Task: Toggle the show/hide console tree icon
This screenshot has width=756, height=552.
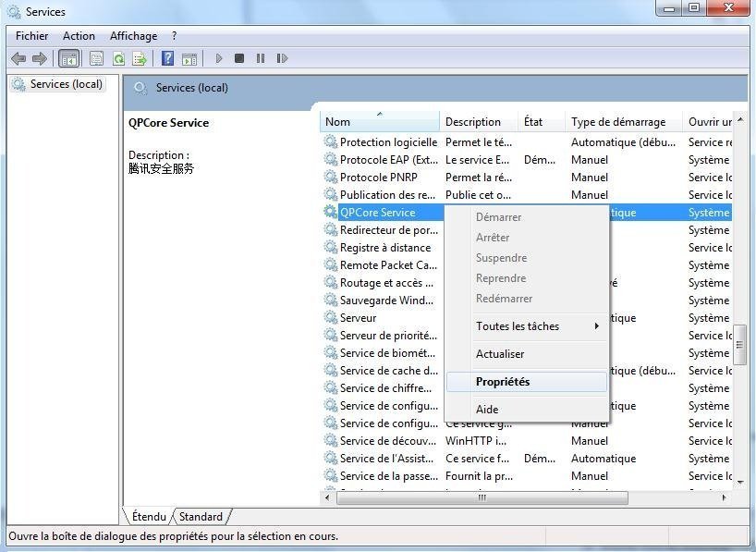Action: 68,58
